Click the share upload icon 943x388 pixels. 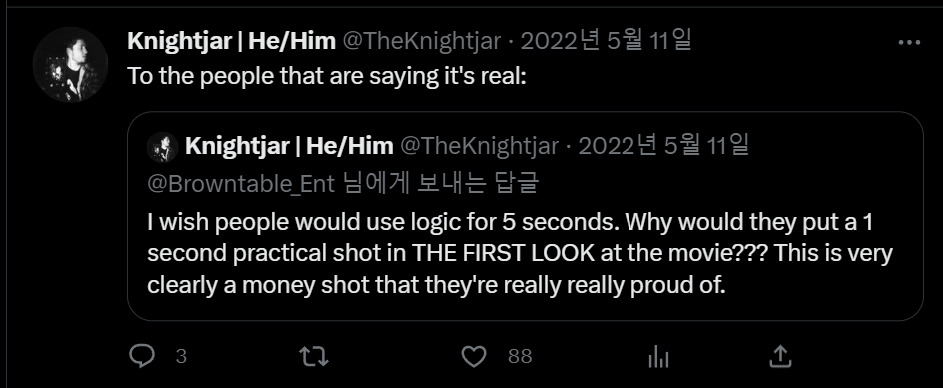[780, 356]
